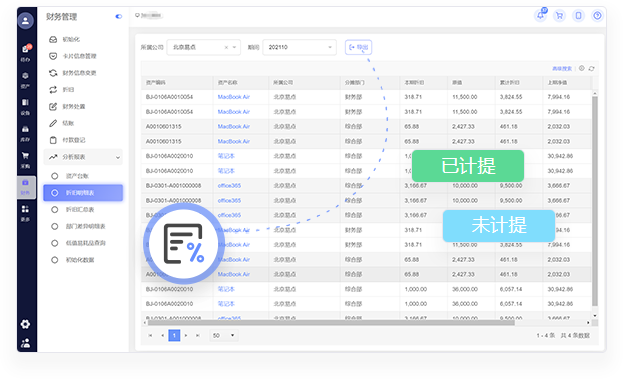Open the period dropdown showing 202110
The width and height of the screenshot is (623, 379).
coord(300,47)
